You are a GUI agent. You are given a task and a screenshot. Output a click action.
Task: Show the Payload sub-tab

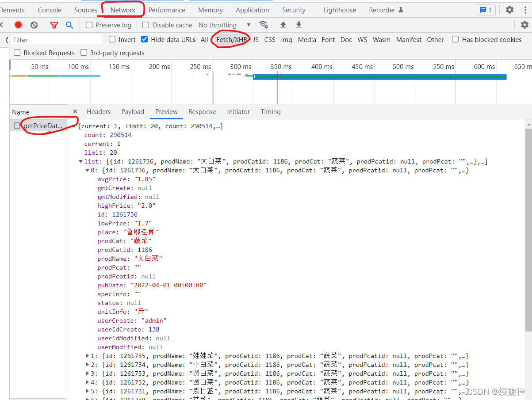click(133, 112)
